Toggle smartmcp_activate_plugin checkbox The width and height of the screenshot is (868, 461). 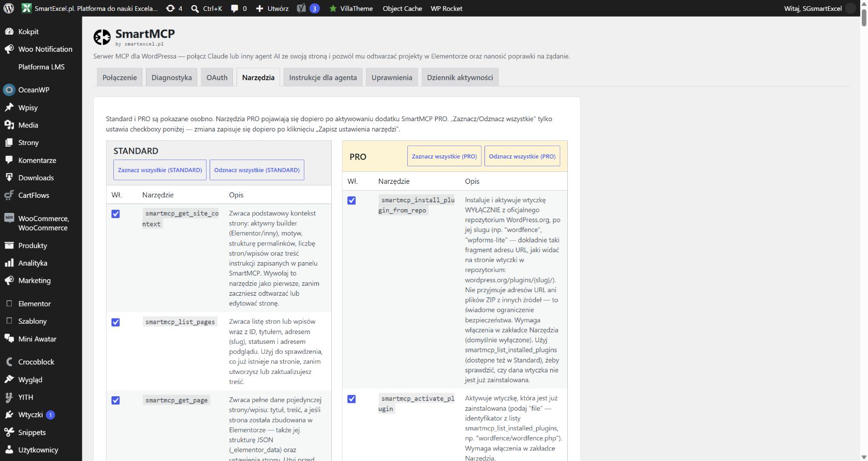(x=351, y=399)
